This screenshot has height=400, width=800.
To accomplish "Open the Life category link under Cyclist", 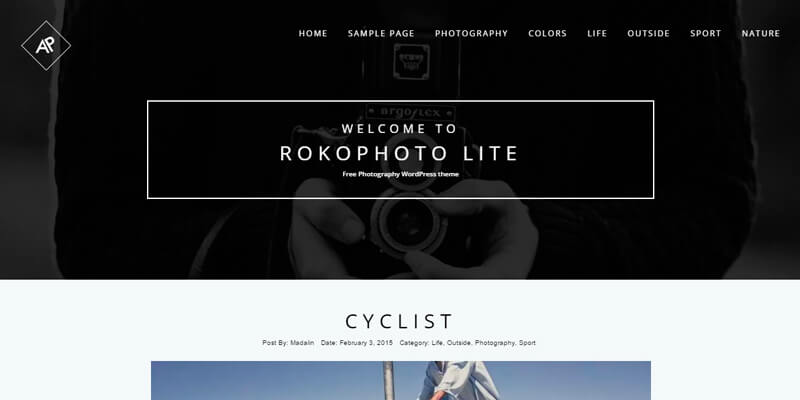I will pyautogui.click(x=437, y=343).
